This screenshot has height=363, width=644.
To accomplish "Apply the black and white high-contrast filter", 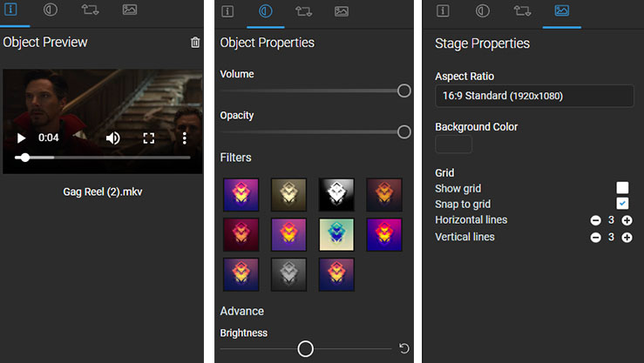I will (336, 194).
